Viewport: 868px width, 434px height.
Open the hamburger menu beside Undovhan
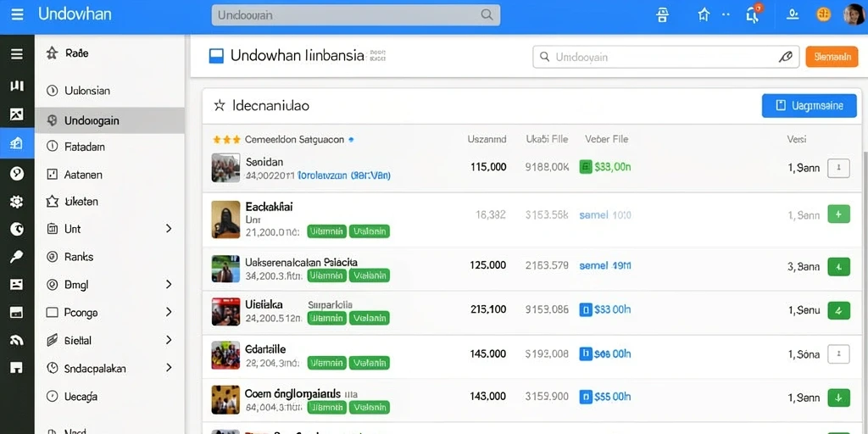click(x=17, y=14)
